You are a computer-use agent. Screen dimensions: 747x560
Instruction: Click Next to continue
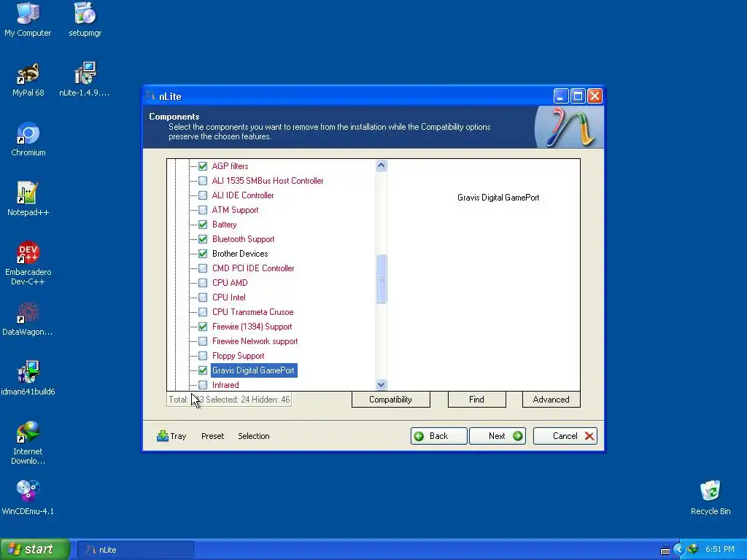[498, 436]
